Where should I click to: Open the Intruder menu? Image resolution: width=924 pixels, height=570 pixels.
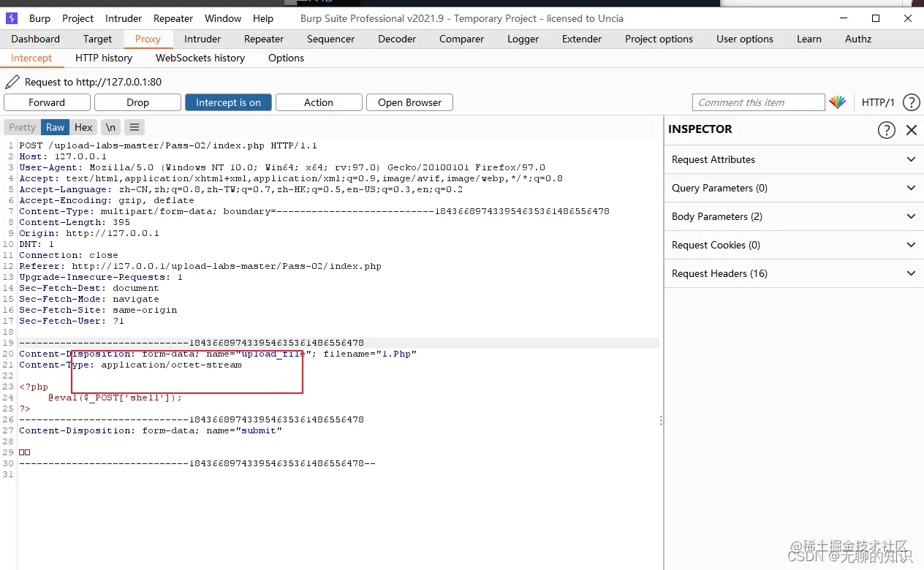pos(124,18)
